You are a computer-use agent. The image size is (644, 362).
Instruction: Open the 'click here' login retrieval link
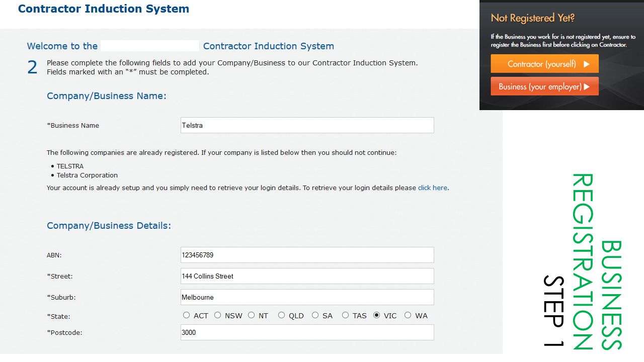[x=433, y=188]
